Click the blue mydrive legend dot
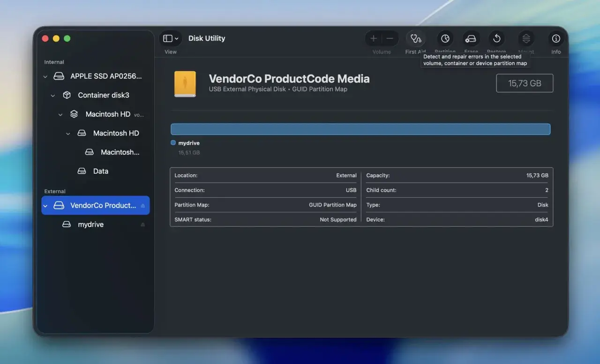This screenshot has width=600, height=364. pos(173,143)
